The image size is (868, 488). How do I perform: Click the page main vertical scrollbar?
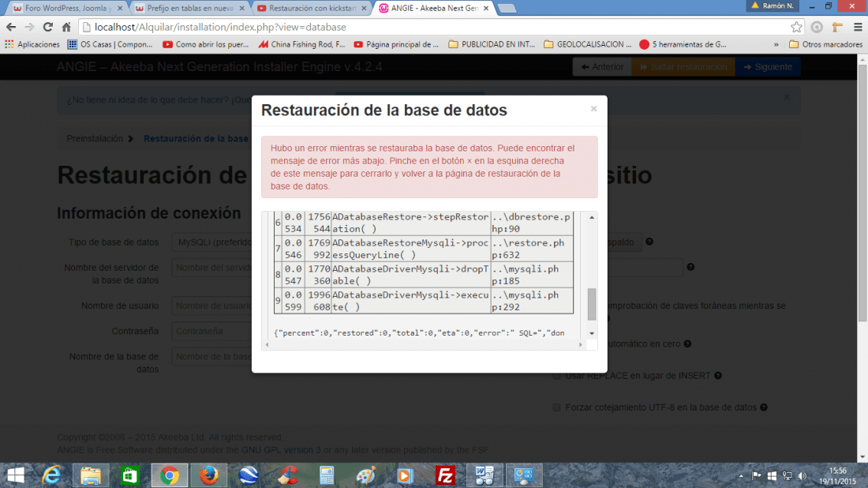862,194
